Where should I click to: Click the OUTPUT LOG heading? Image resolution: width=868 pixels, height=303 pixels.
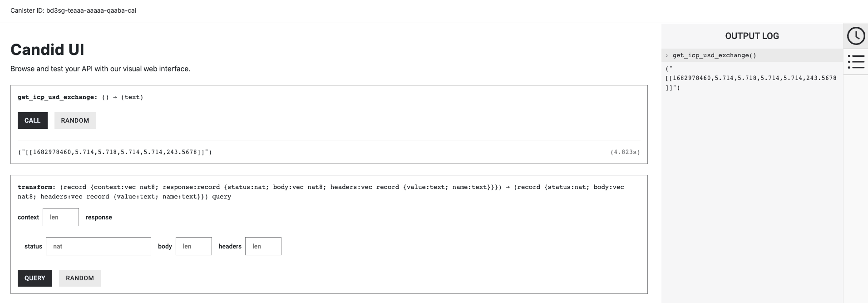pos(752,36)
